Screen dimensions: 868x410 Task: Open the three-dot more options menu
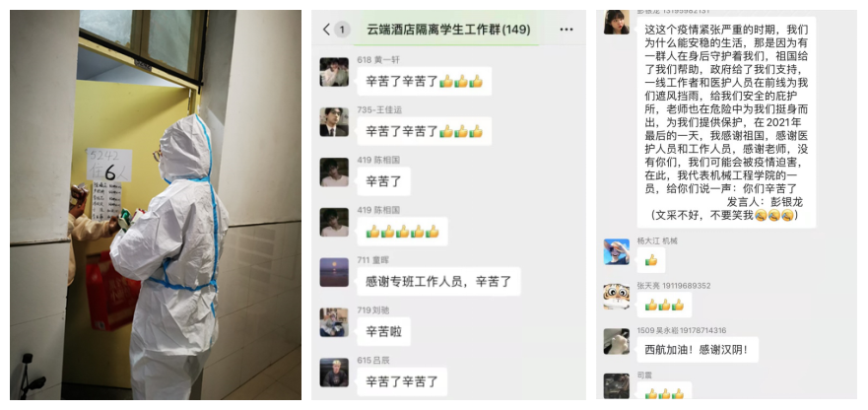click(x=567, y=30)
